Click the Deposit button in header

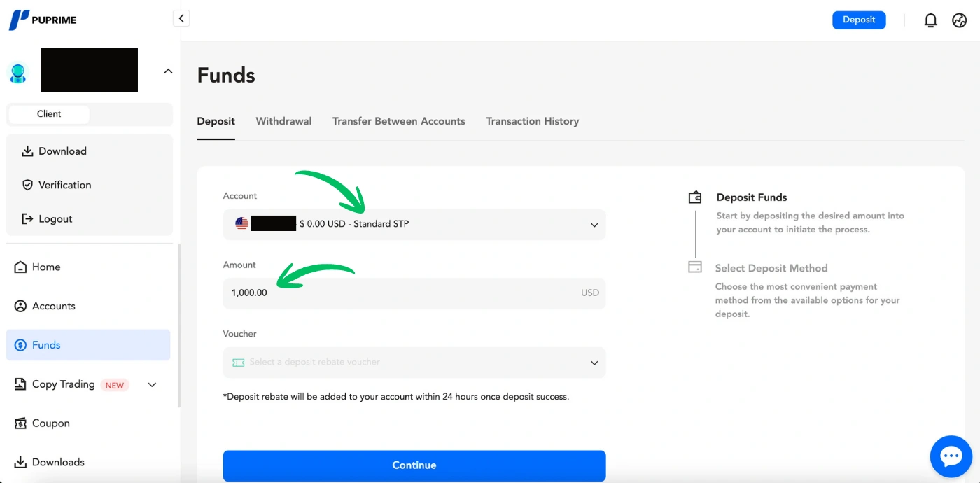coord(859,20)
